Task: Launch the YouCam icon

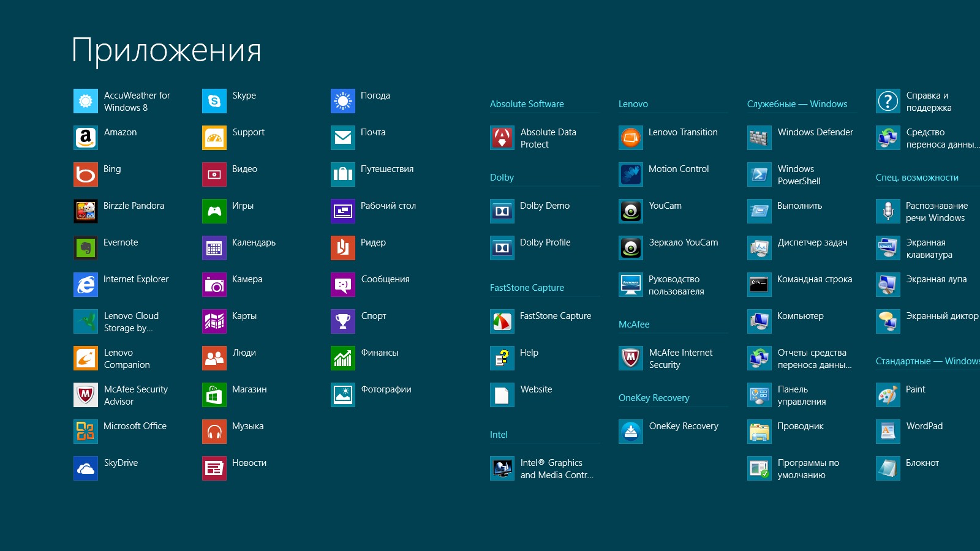Action: coord(630,211)
